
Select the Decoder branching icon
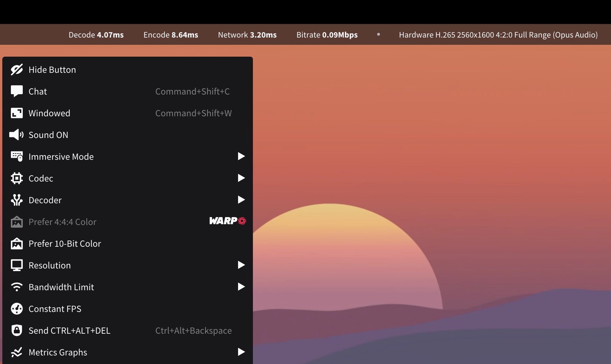(17, 200)
